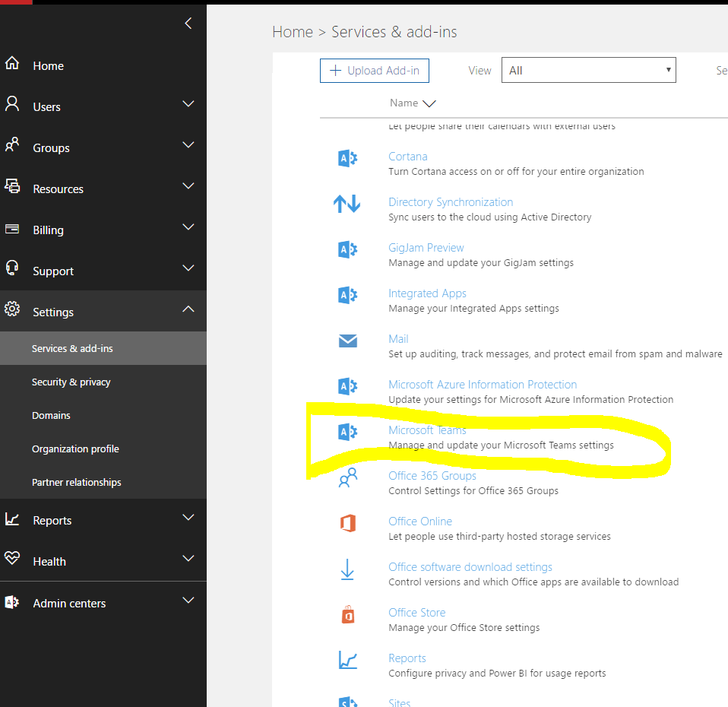The height and width of the screenshot is (707, 728).
Task: Click the Support headset icon
Action: (12, 268)
